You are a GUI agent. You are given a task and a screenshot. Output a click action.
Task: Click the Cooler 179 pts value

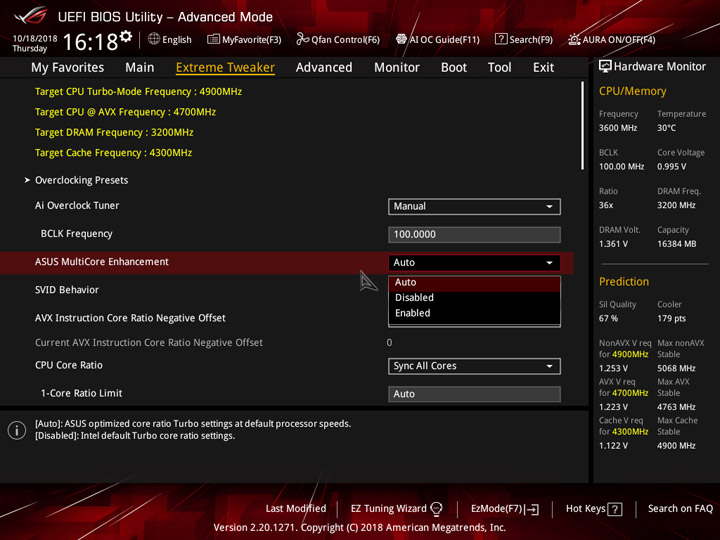coord(671,318)
